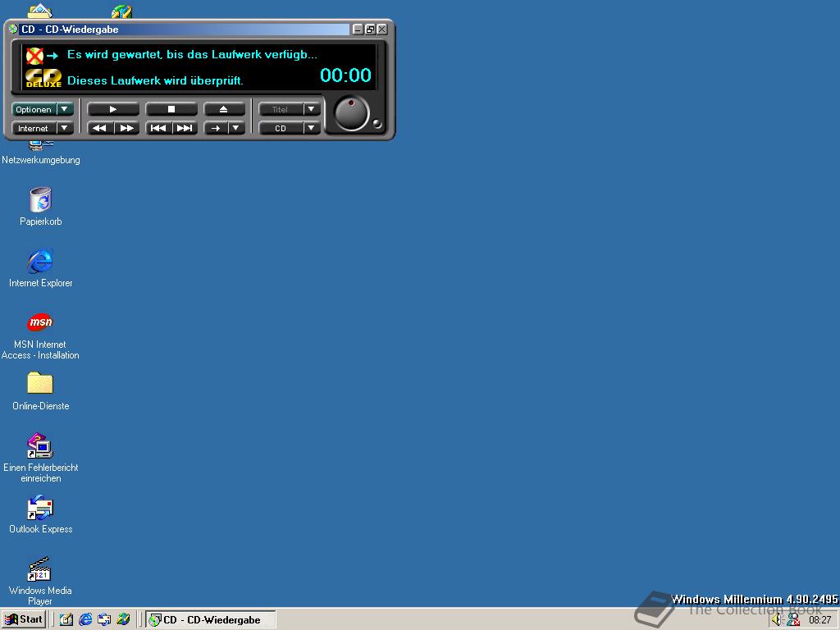Toggle the small mute button beside the volume knob
840x630 pixels.
click(x=377, y=124)
